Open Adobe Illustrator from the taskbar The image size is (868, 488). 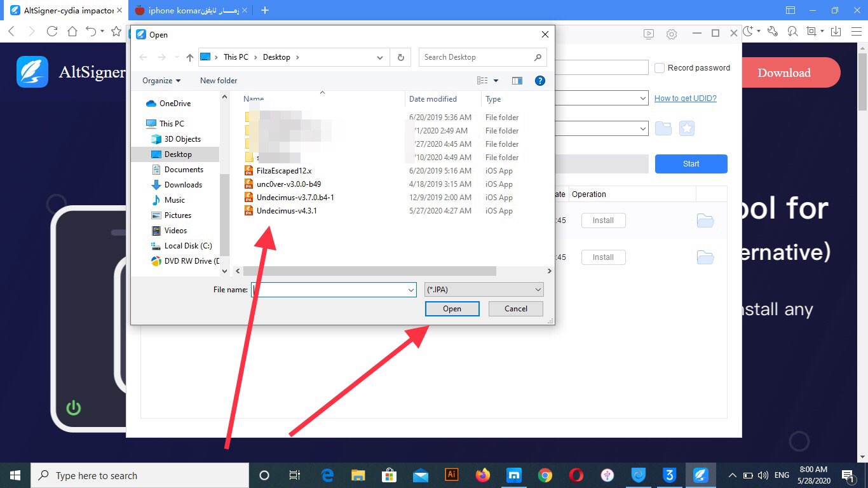pyautogui.click(x=452, y=475)
